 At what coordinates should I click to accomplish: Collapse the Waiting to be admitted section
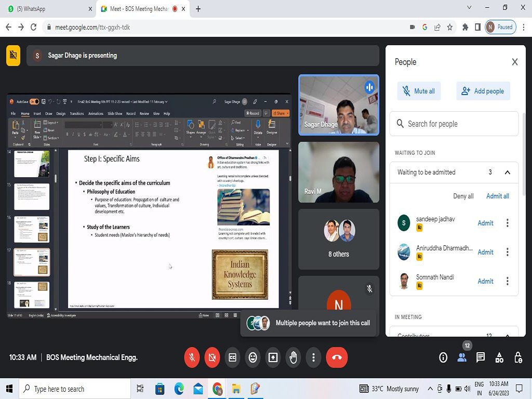tap(507, 172)
